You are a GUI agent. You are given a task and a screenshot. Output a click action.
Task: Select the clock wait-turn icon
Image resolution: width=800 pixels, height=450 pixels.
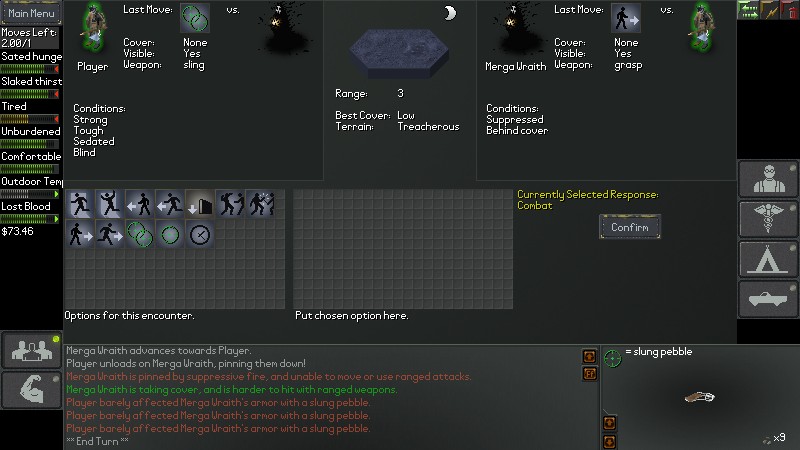[x=199, y=235]
